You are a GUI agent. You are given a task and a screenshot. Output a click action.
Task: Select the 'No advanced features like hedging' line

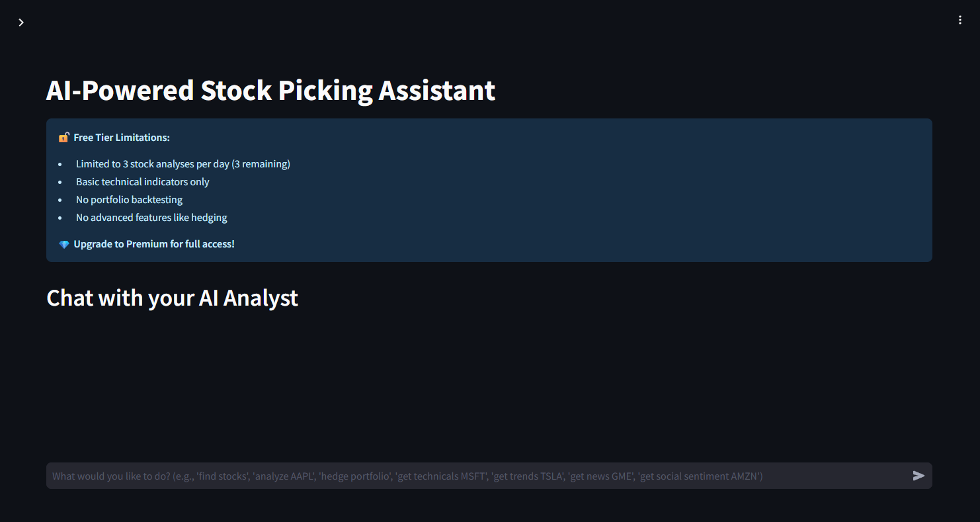tap(151, 218)
